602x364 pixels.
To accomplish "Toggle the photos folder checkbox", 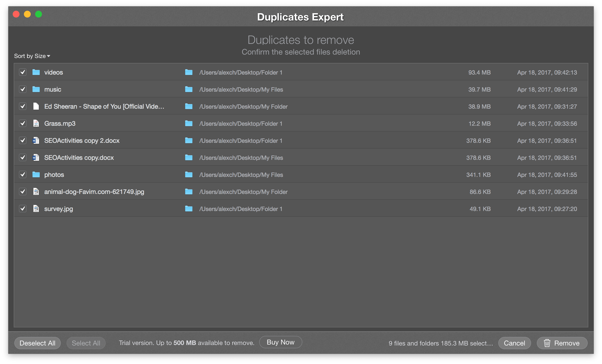I will pyautogui.click(x=23, y=175).
